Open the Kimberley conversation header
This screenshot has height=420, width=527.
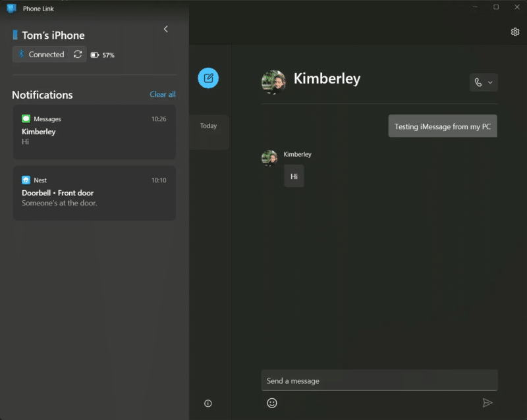click(327, 78)
